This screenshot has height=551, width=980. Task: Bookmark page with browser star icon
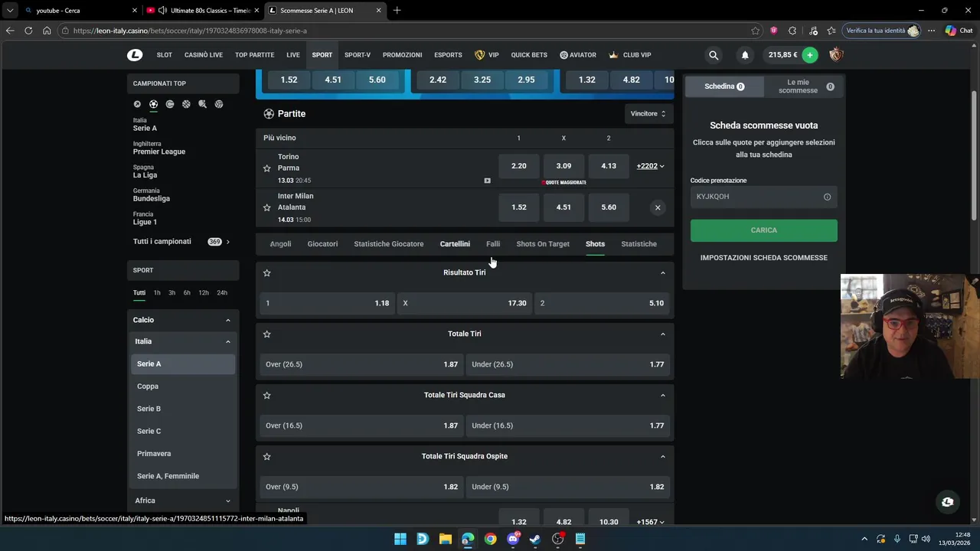tap(756, 31)
